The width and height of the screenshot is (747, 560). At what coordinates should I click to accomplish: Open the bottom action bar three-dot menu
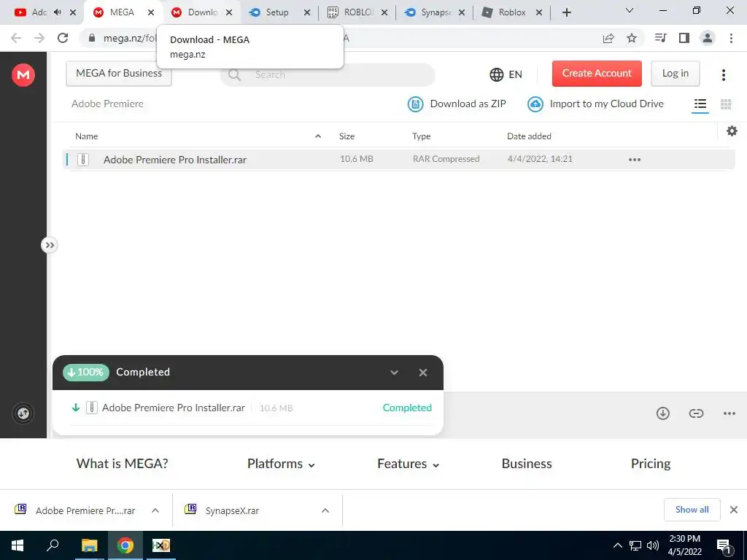click(x=729, y=413)
